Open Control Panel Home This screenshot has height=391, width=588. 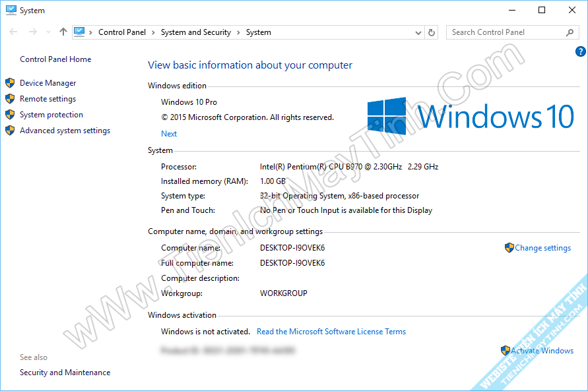coord(55,59)
